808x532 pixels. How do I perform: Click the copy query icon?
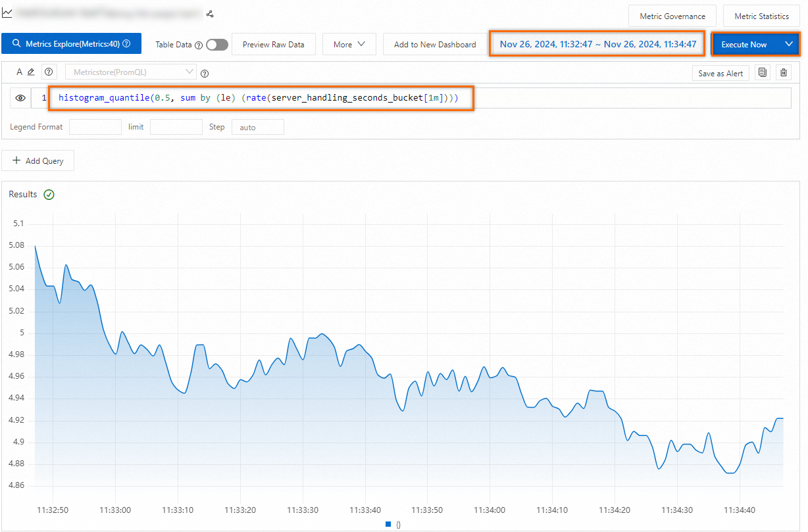(x=763, y=72)
